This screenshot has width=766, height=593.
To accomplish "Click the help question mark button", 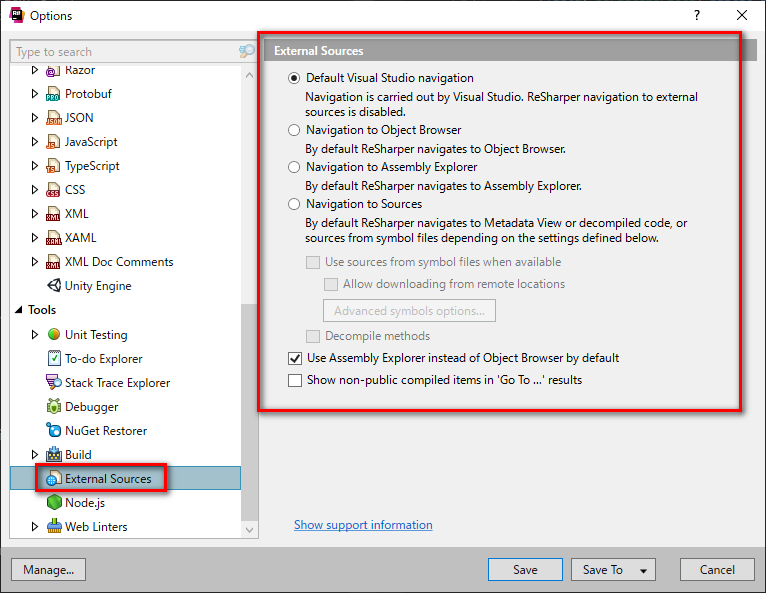I will [697, 15].
